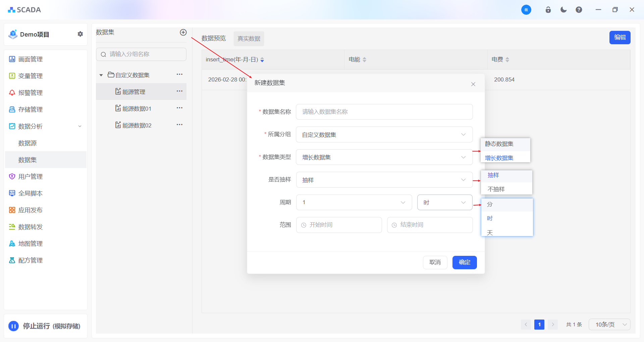
Task: Collapse the 自定义数据集 tree folder
Action: 101,75
